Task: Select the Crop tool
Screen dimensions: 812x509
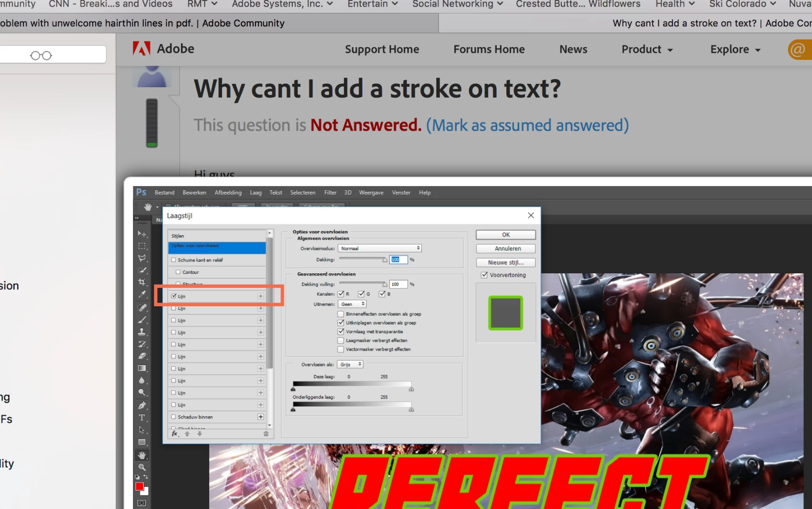Action: 142,282
